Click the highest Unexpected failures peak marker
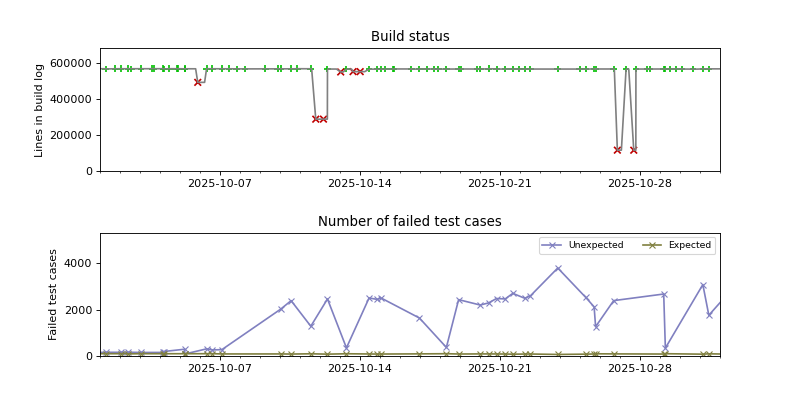This screenshot has height=400, width=800. [558, 268]
